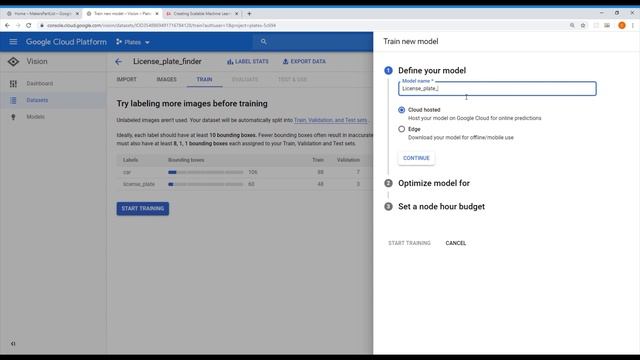Close the Home browser tab
640x360 pixels.
pos(77,13)
